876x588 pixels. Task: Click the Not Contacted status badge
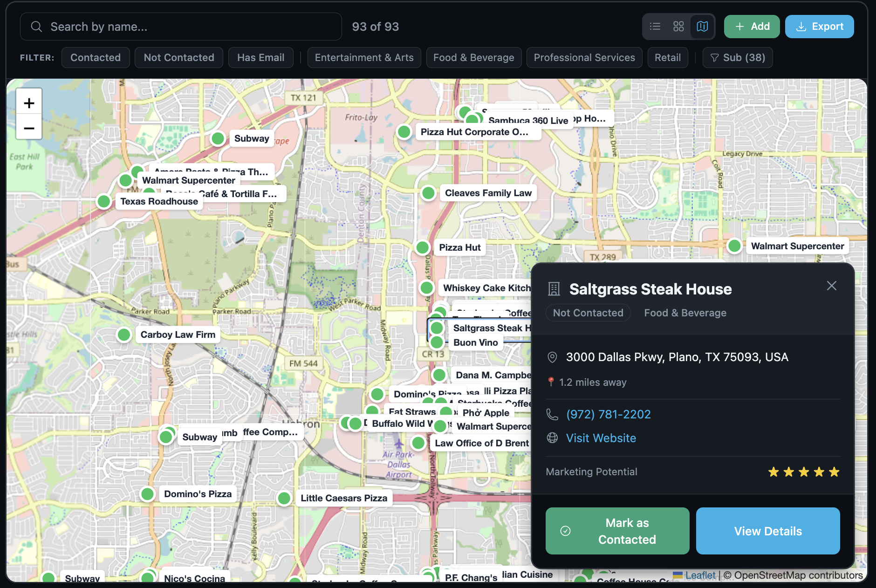pos(588,313)
